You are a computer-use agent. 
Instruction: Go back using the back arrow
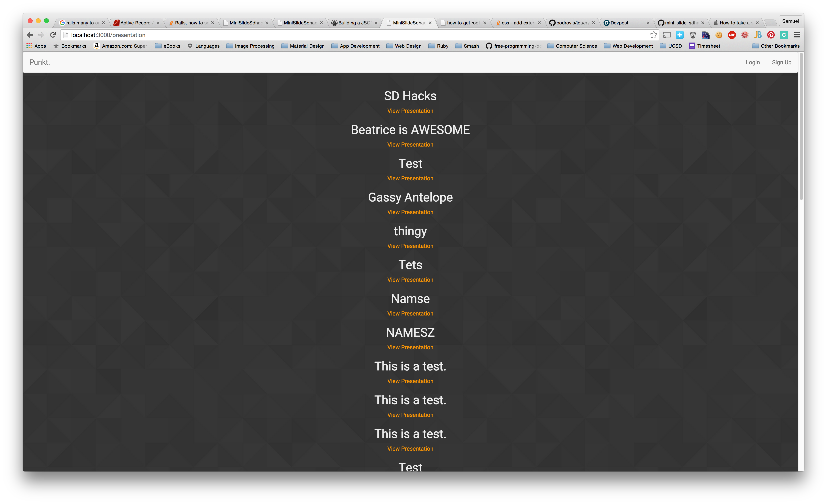point(30,35)
